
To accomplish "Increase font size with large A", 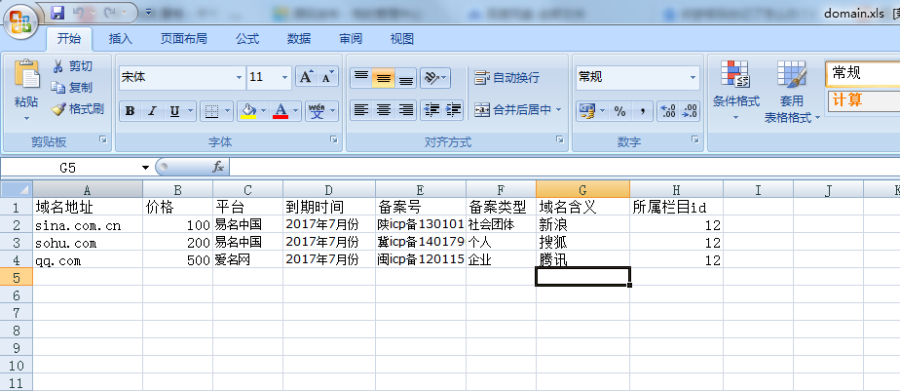I will (306, 77).
